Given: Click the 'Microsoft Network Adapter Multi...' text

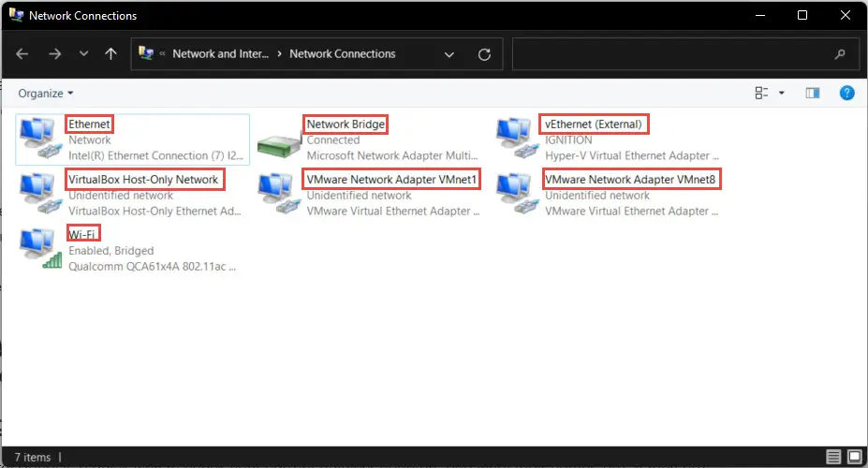Looking at the screenshot, I should click(392, 155).
